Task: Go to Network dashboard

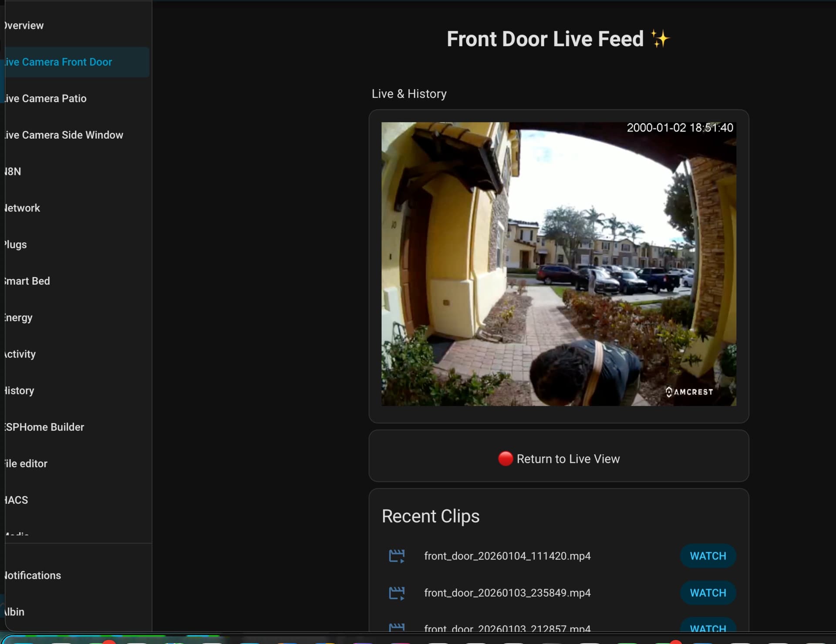Action: [x=23, y=208]
